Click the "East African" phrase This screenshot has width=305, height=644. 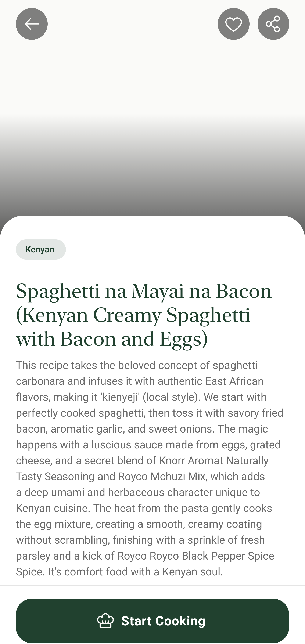234,381
